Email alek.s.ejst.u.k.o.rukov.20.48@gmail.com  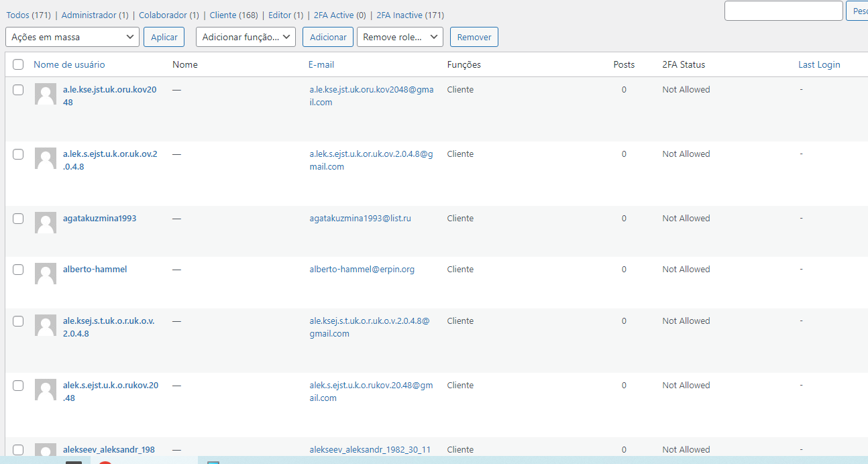pyautogui.click(x=371, y=392)
